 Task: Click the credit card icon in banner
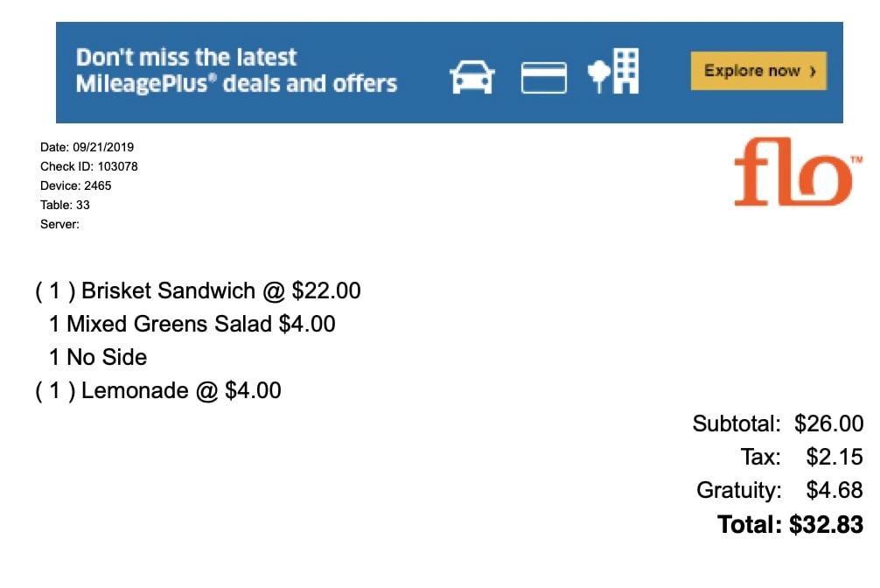coord(543,78)
